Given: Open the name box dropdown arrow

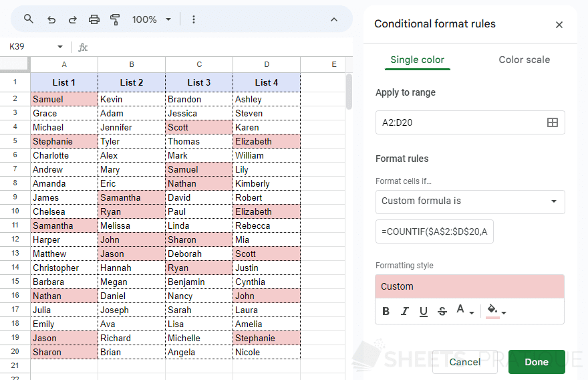Looking at the screenshot, I should pyautogui.click(x=60, y=47).
